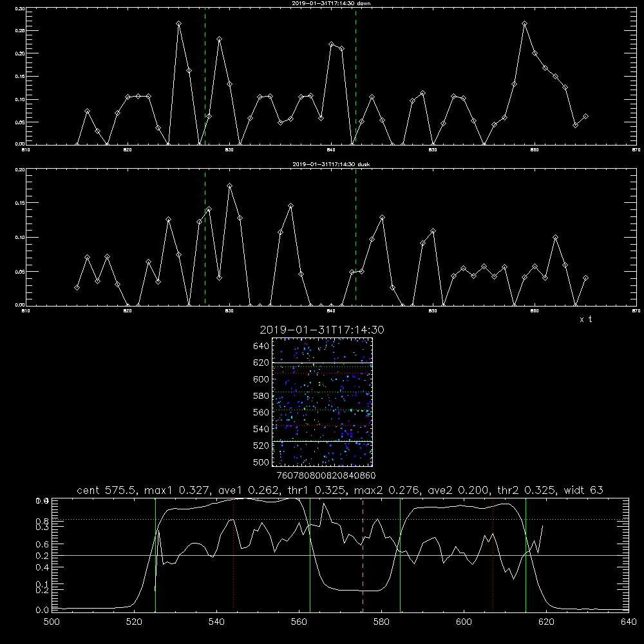Select the lower white horizontal line at 525 in image
The height and width of the screenshot is (644, 644).
click(x=322, y=442)
